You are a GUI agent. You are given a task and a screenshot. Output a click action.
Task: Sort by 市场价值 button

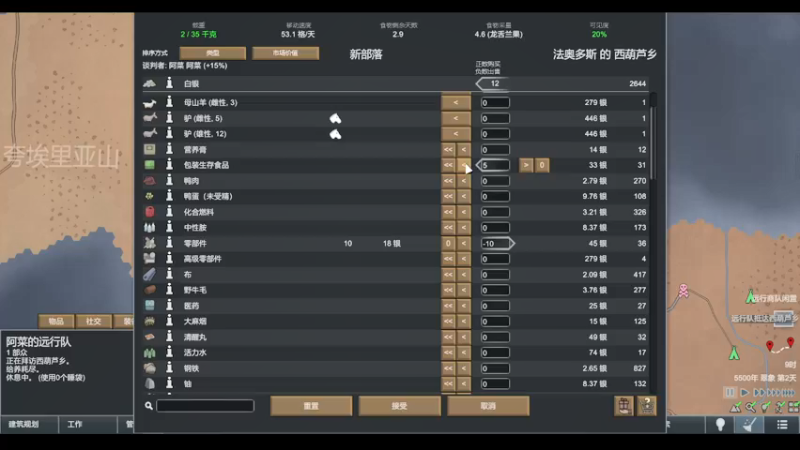[286, 53]
